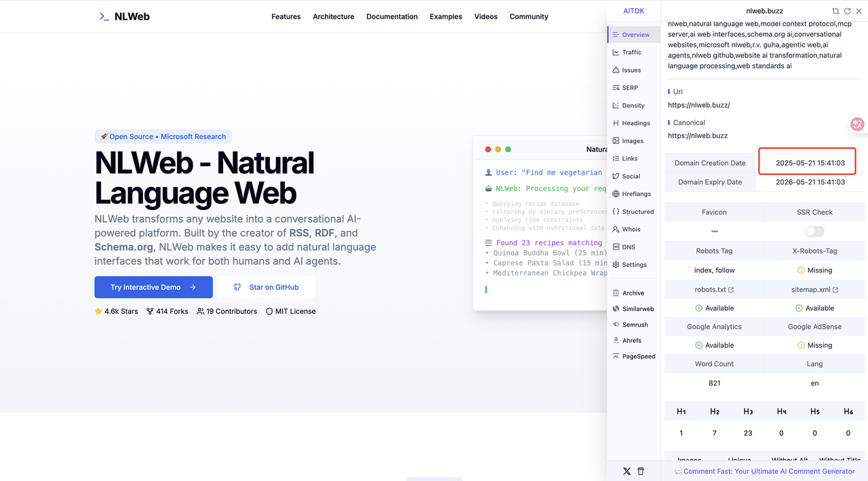Click the crop/screenshot icon in AITDK header

click(835, 12)
